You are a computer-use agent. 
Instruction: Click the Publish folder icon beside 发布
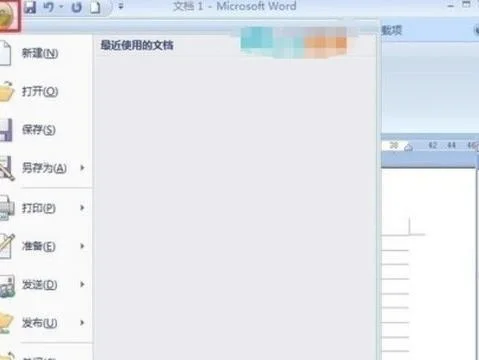point(7,323)
